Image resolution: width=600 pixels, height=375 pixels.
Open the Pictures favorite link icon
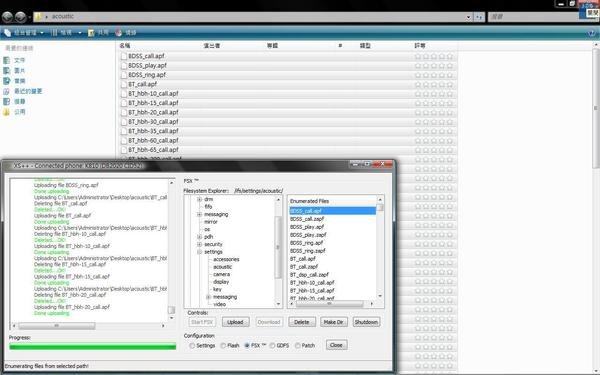click(7, 71)
